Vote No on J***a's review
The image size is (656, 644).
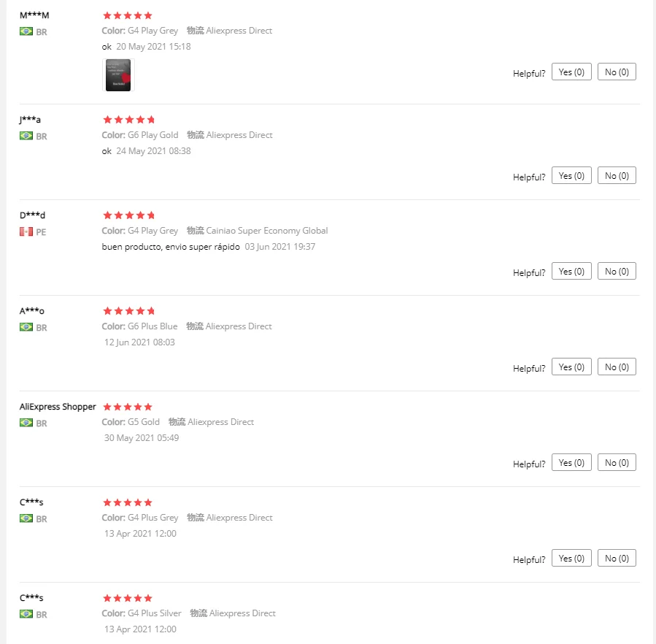point(617,175)
